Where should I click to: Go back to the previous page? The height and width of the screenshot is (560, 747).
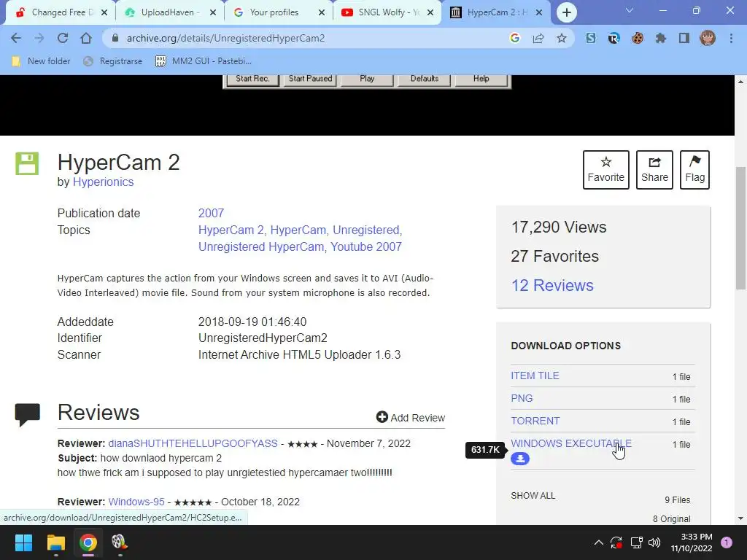point(16,38)
